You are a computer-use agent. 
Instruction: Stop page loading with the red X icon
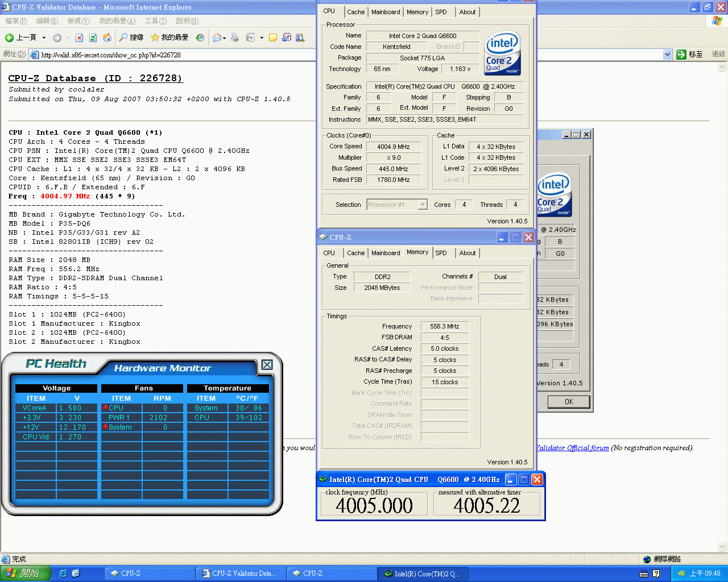point(79,38)
